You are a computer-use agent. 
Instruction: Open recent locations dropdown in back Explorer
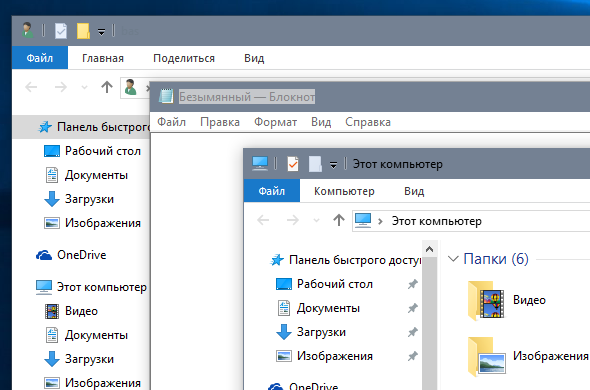tap(84, 88)
